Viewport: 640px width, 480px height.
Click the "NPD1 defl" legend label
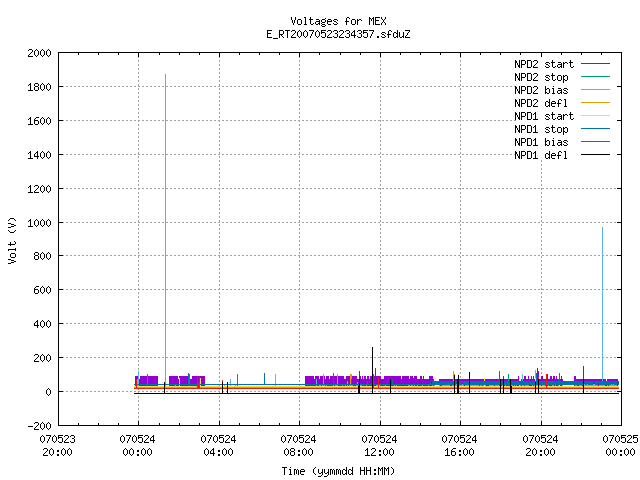(x=541, y=156)
